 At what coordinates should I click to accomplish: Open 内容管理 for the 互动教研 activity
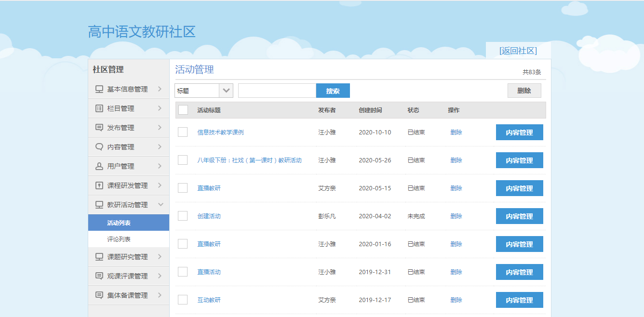[519, 300]
